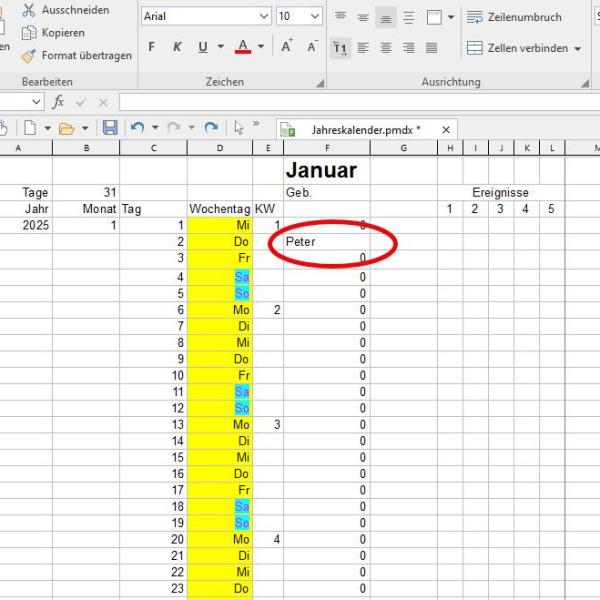Viewport: 600px width, 600px height.
Task: Close the Jahreskalender.pmdx tab
Action: tap(446, 129)
